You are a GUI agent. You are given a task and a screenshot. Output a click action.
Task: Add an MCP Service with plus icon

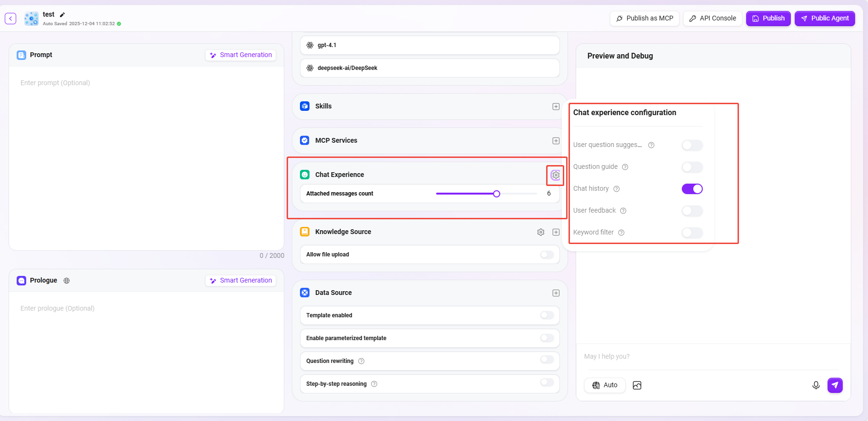point(556,141)
